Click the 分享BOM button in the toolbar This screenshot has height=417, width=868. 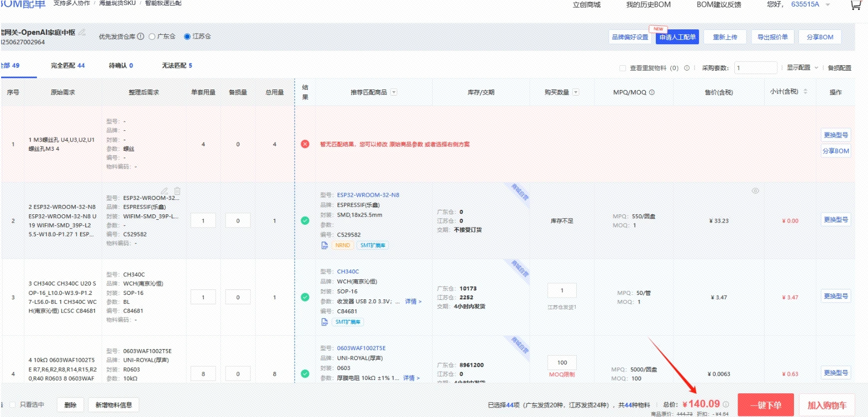[820, 37]
